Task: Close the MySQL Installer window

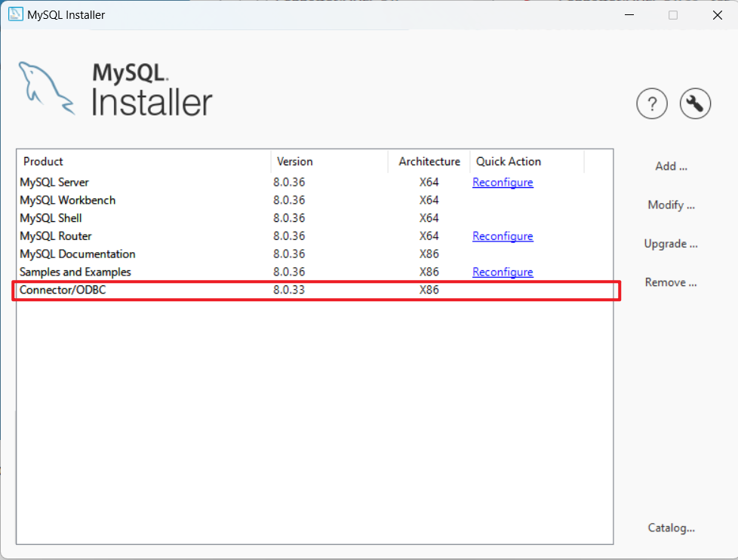Action: 718,15
